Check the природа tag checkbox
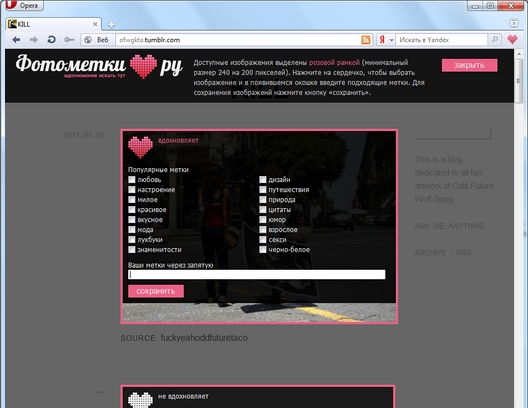 pos(263,200)
